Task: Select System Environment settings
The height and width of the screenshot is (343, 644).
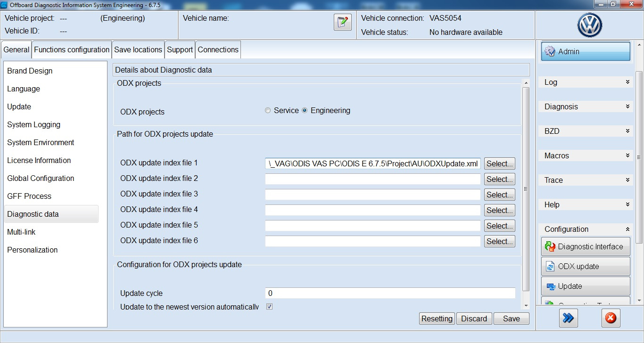Action: [51, 142]
